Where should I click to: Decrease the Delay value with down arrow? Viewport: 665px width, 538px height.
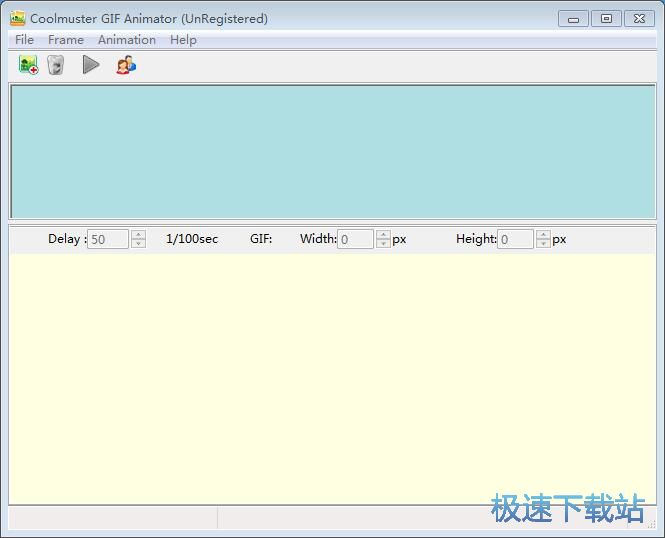pos(138,244)
